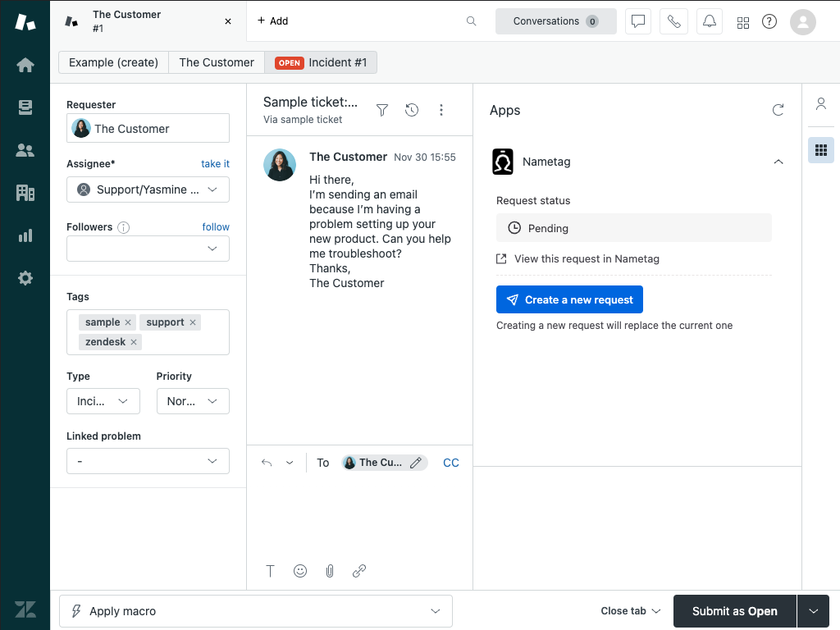Switch to the Example (create) tab
The image size is (840, 630).
point(113,62)
